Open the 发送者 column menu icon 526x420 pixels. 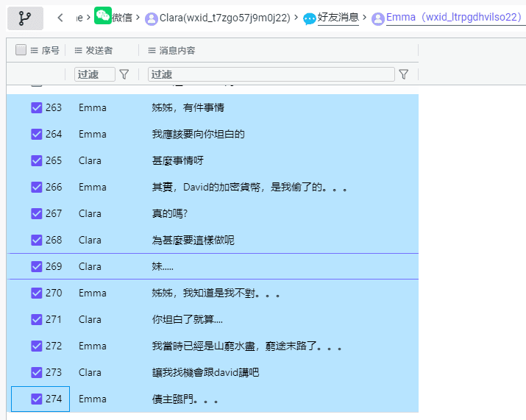pyautogui.click(x=78, y=51)
